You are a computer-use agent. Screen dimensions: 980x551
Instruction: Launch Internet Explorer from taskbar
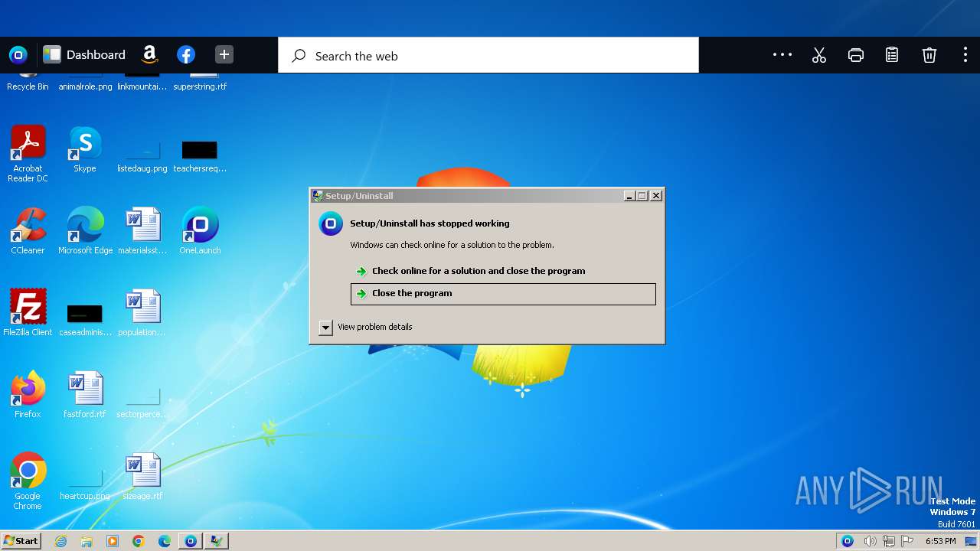[x=61, y=541]
